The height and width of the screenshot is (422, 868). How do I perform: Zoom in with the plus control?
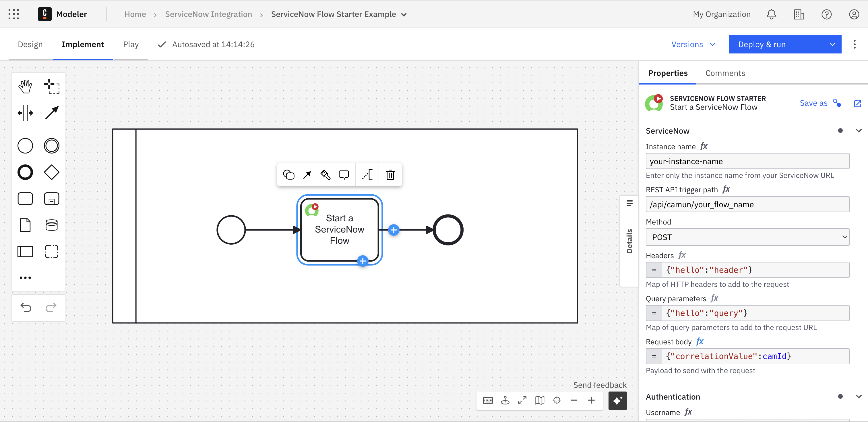tap(591, 400)
